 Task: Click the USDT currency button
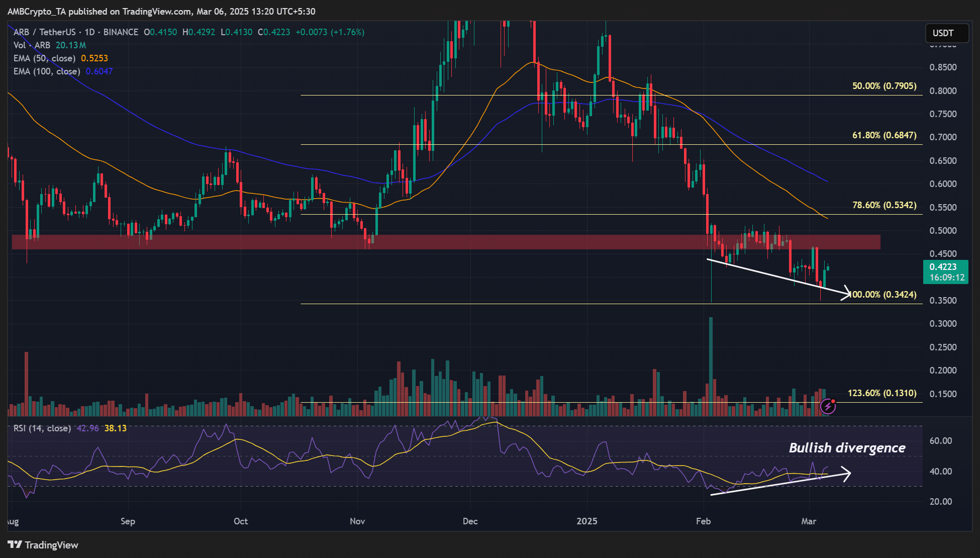coord(947,33)
